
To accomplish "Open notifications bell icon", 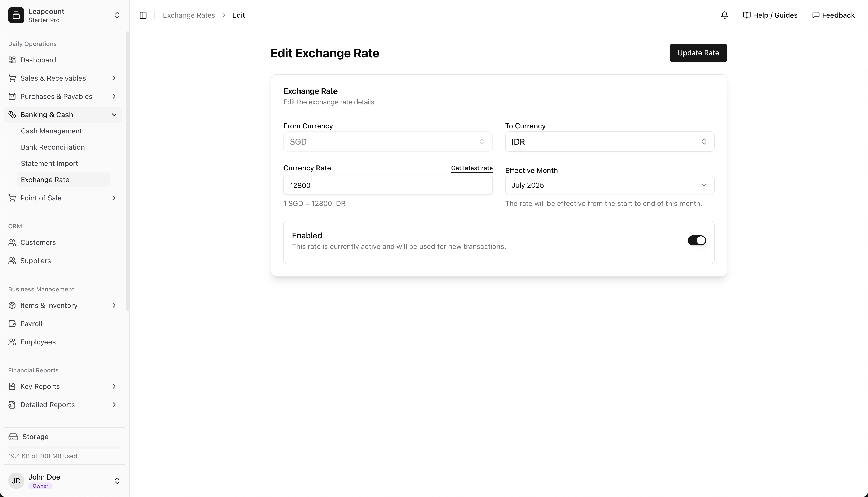I will click(x=725, y=15).
